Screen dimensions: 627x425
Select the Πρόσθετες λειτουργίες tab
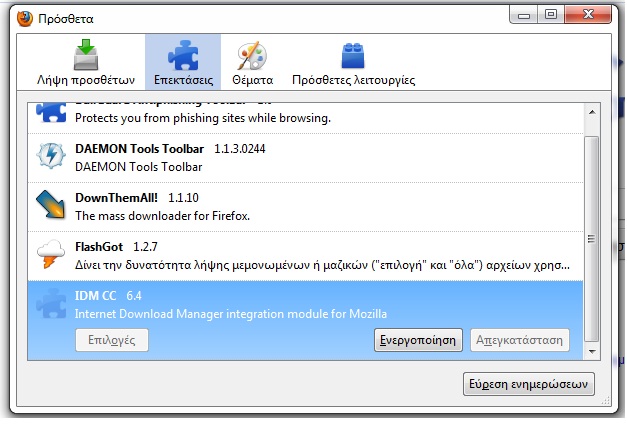coord(353,62)
